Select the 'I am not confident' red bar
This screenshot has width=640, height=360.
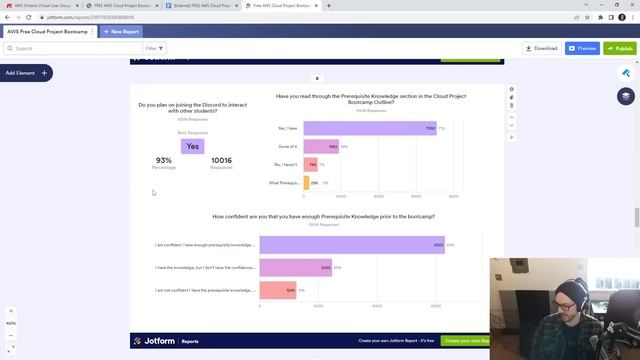(278, 290)
